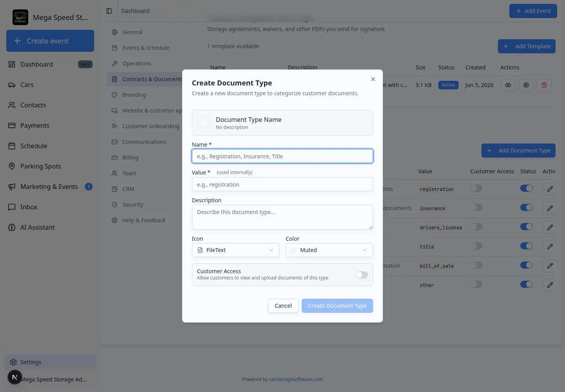The width and height of the screenshot is (565, 392).
Task: Click the Marketing & Events notification badge
Action: point(89,187)
